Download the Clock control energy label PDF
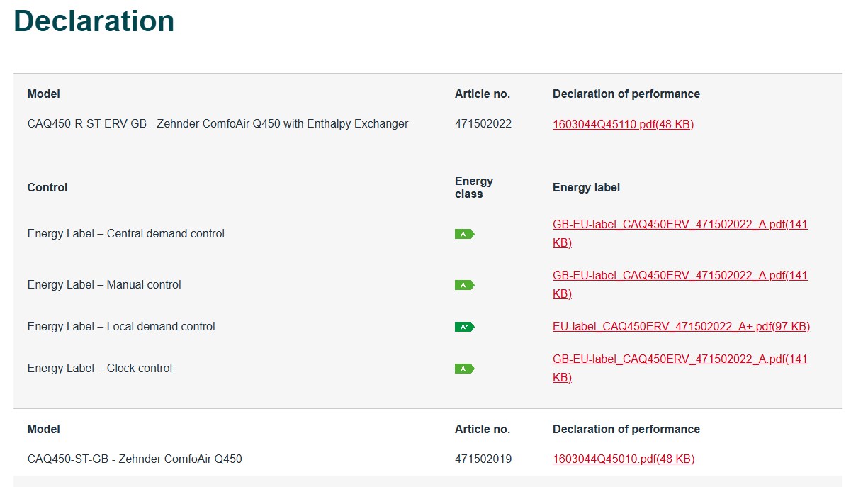This screenshot has width=868, height=487. coord(680,359)
